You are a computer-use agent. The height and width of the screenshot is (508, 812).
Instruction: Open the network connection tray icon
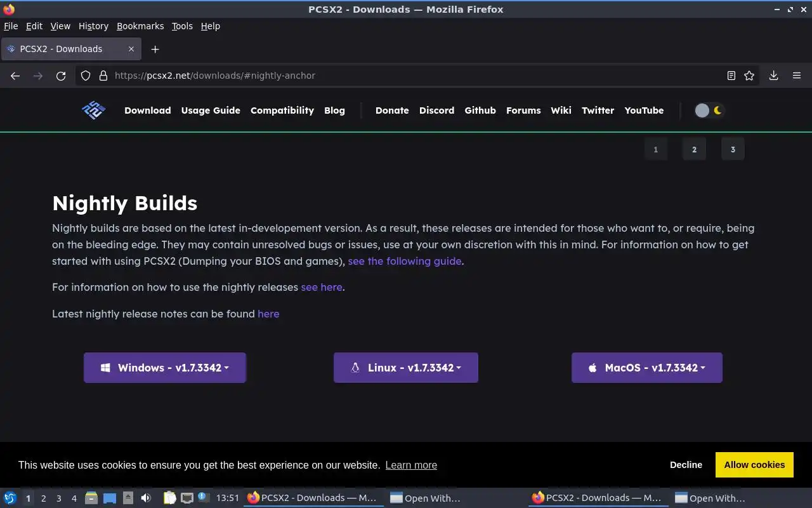[x=187, y=498]
